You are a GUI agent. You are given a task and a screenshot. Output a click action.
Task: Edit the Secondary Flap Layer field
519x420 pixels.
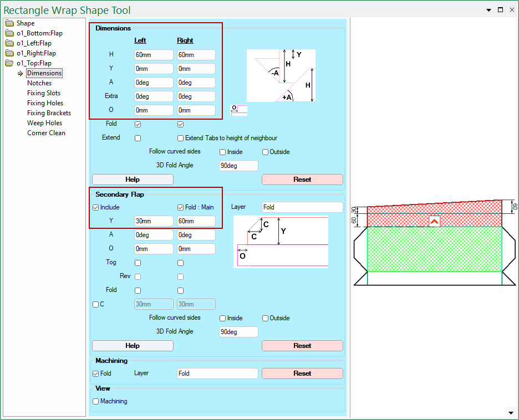click(302, 207)
